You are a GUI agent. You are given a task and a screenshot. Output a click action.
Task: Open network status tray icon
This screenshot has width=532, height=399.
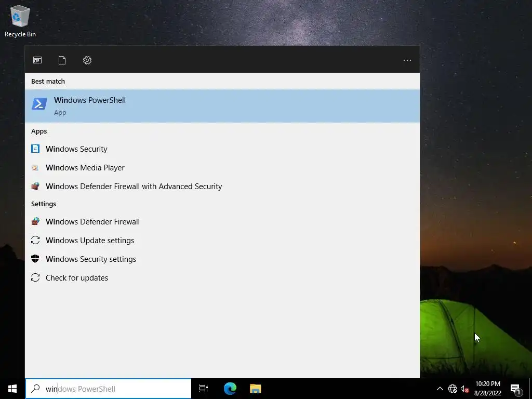[453, 389]
